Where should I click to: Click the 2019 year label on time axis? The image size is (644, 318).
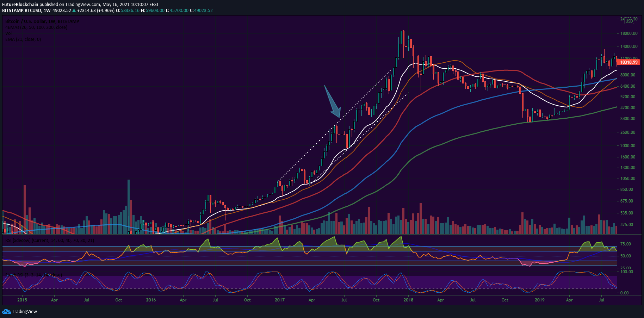coord(540,300)
